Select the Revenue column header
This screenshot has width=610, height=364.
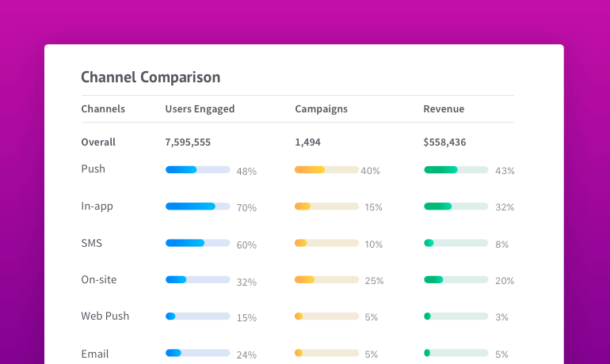pyautogui.click(x=444, y=109)
